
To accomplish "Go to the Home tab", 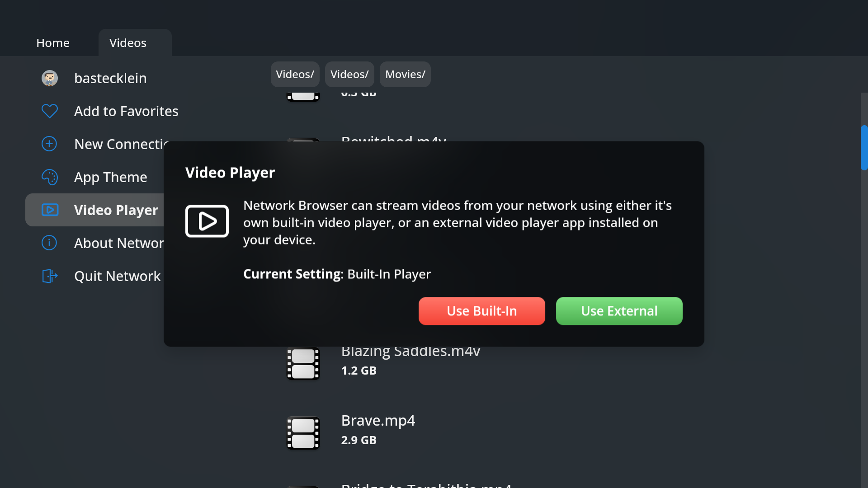I will (x=52, y=42).
